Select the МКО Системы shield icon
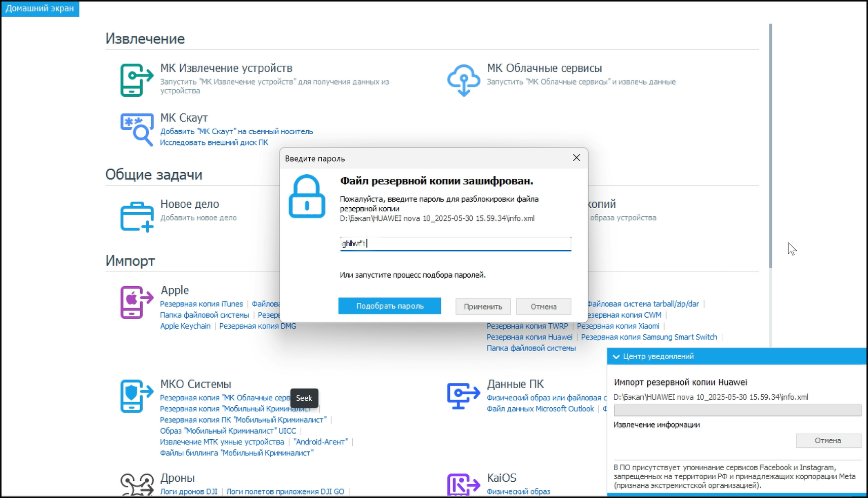 tap(137, 396)
